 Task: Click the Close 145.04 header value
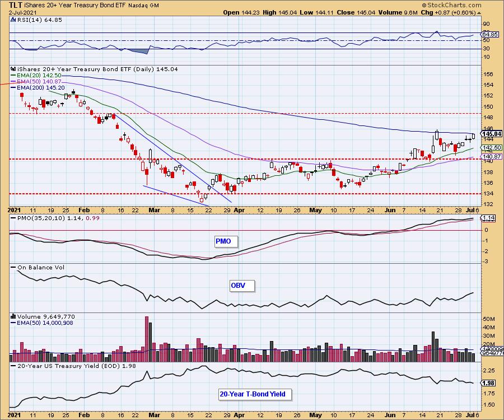pyautogui.click(x=356, y=12)
